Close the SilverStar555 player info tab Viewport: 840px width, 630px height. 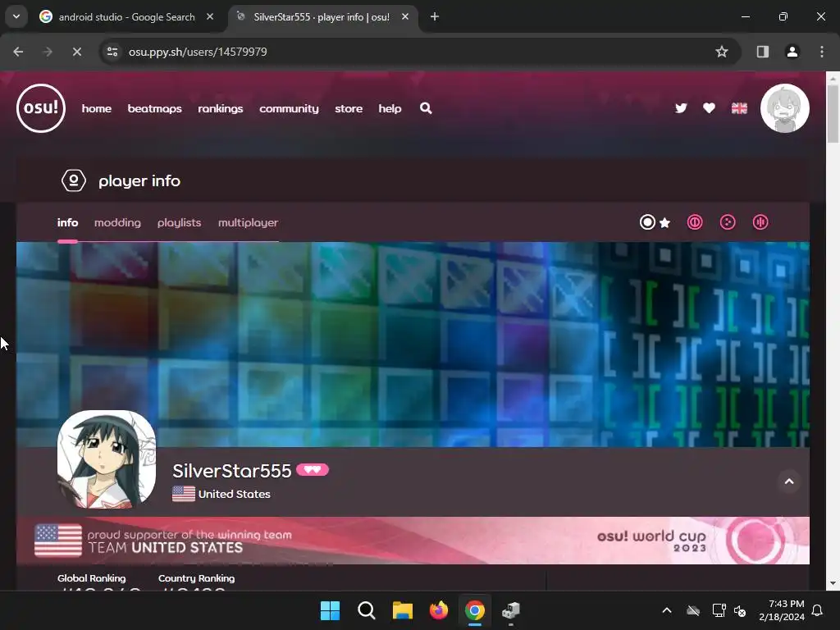pos(405,16)
